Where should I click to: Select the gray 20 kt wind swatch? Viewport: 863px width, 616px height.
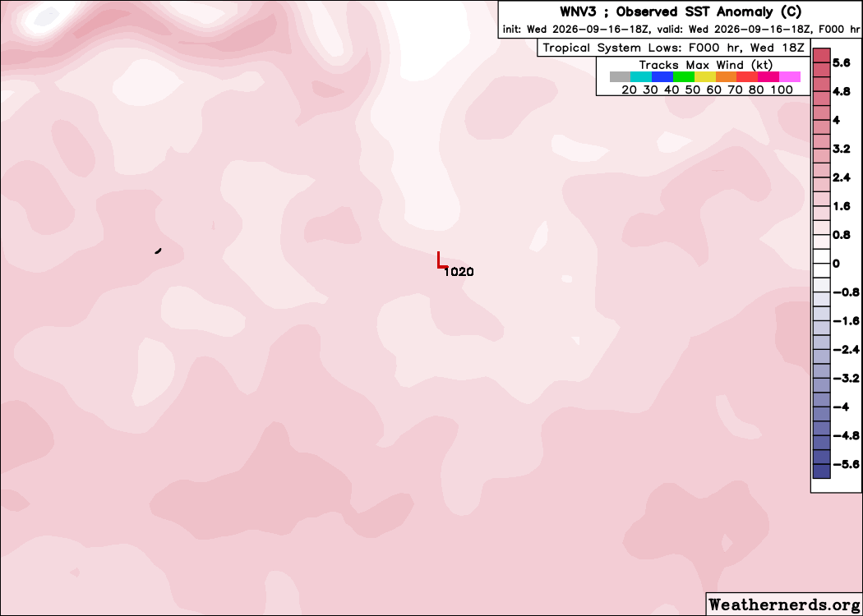click(620, 77)
